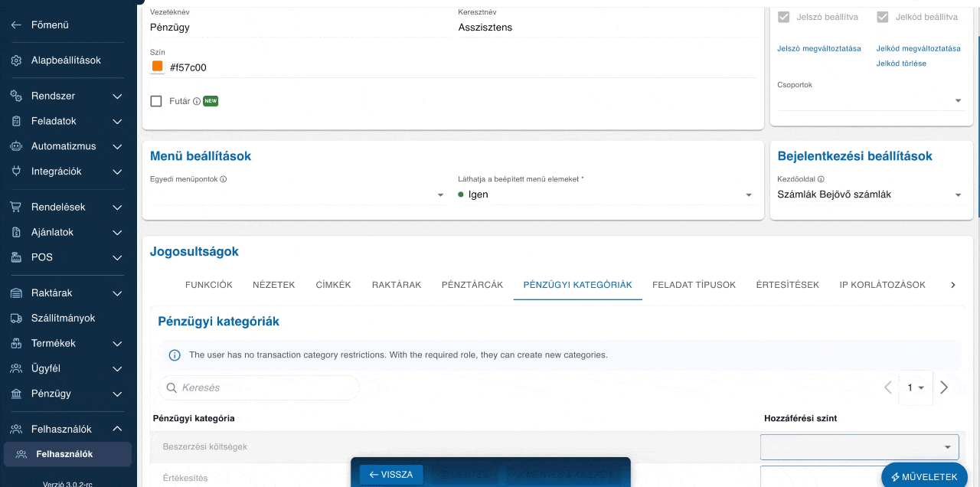This screenshot has height=487, width=980.
Task: Switch to the CÍMKÉK tab
Action: (334, 285)
